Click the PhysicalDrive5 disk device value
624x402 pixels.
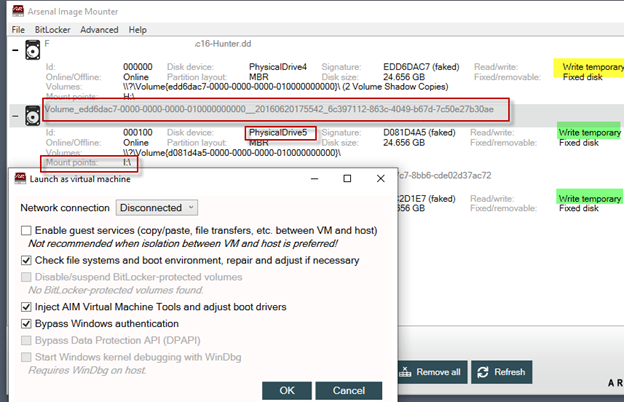278,133
